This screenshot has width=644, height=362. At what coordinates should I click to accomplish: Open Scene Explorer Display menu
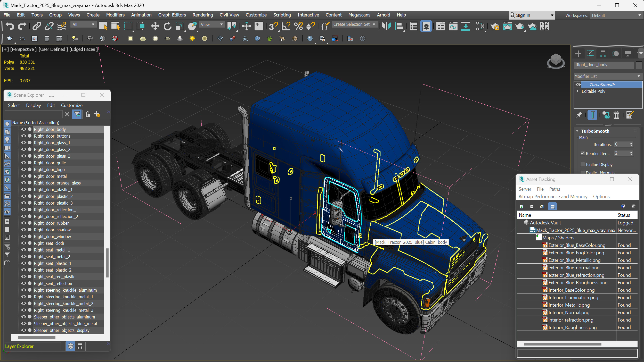pos(34,105)
